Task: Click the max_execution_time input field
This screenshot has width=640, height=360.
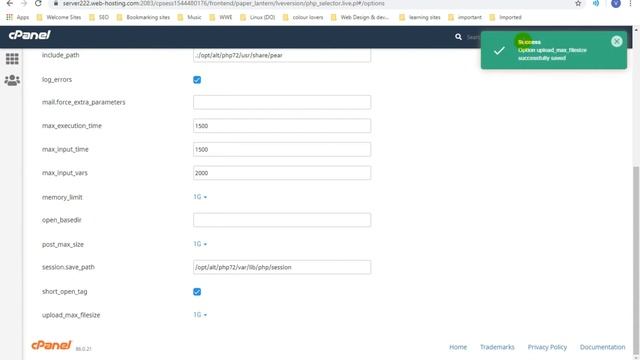Action: click(282, 126)
